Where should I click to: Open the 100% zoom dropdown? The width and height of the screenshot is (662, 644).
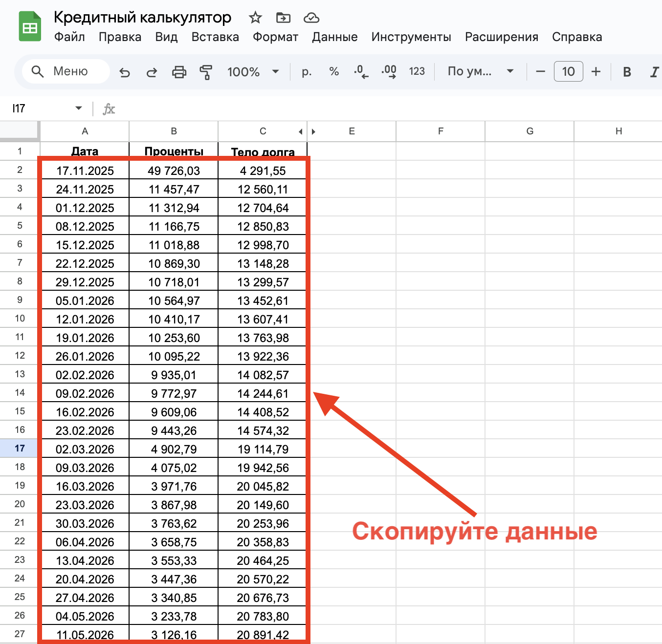[253, 72]
